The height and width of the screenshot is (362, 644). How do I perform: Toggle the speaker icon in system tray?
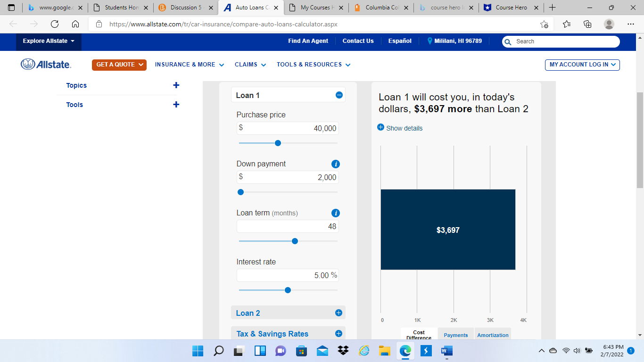tap(576, 351)
